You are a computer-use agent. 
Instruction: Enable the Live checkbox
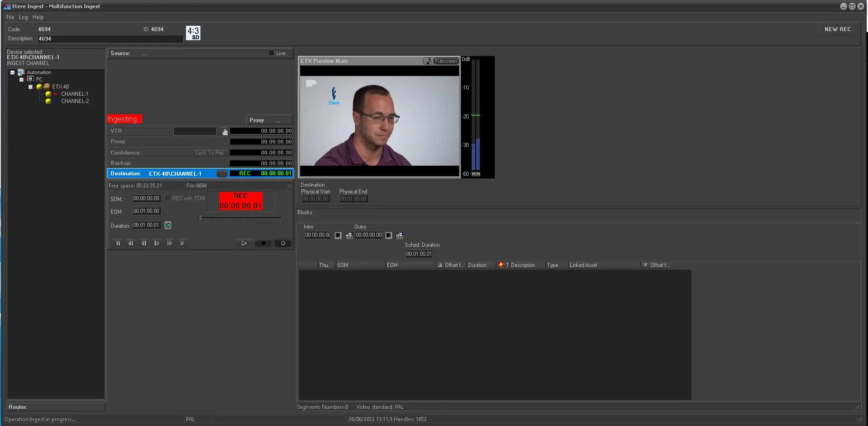pyautogui.click(x=271, y=53)
